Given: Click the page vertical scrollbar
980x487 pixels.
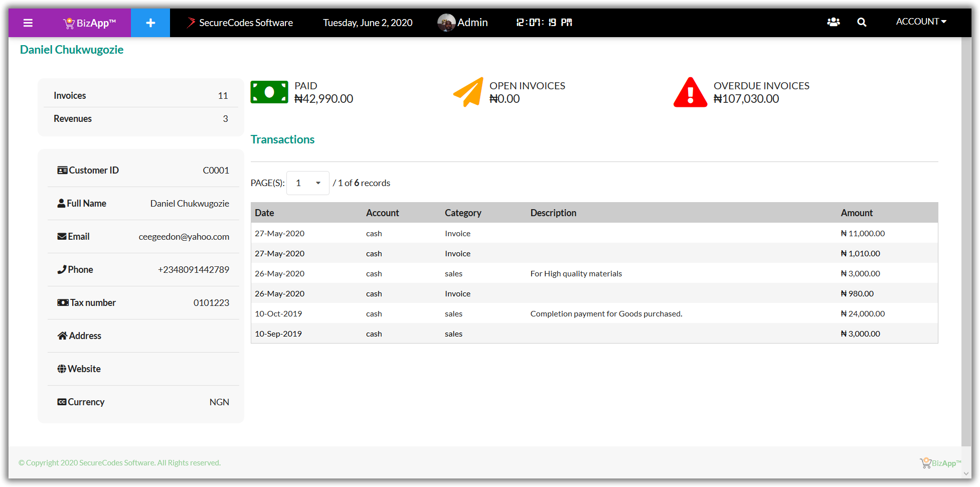Looking at the screenshot, I should click(x=966, y=241).
